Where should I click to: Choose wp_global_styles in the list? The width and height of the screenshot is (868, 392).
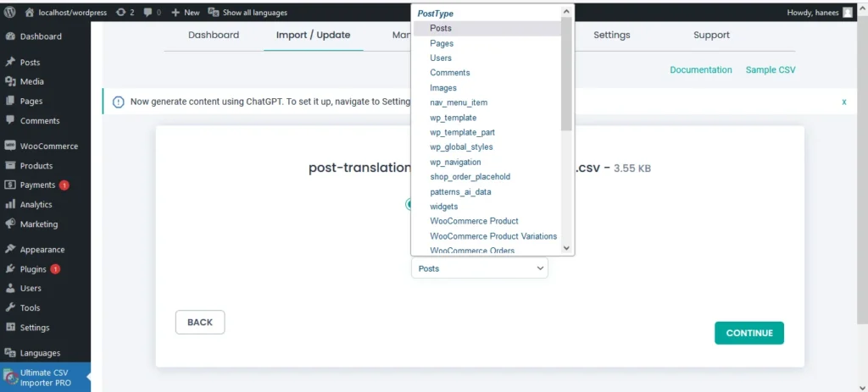pyautogui.click(x=487, y=147)
